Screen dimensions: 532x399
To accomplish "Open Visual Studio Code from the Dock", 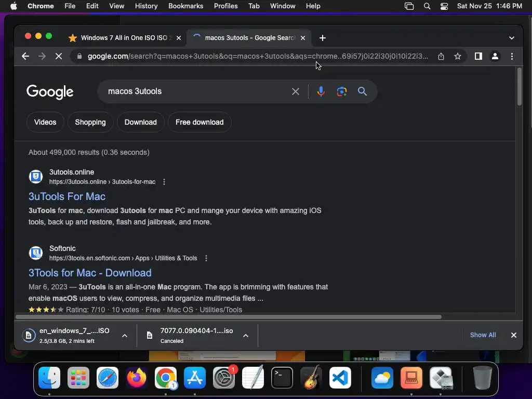I will pyautogui.click(x=340, y=378).
